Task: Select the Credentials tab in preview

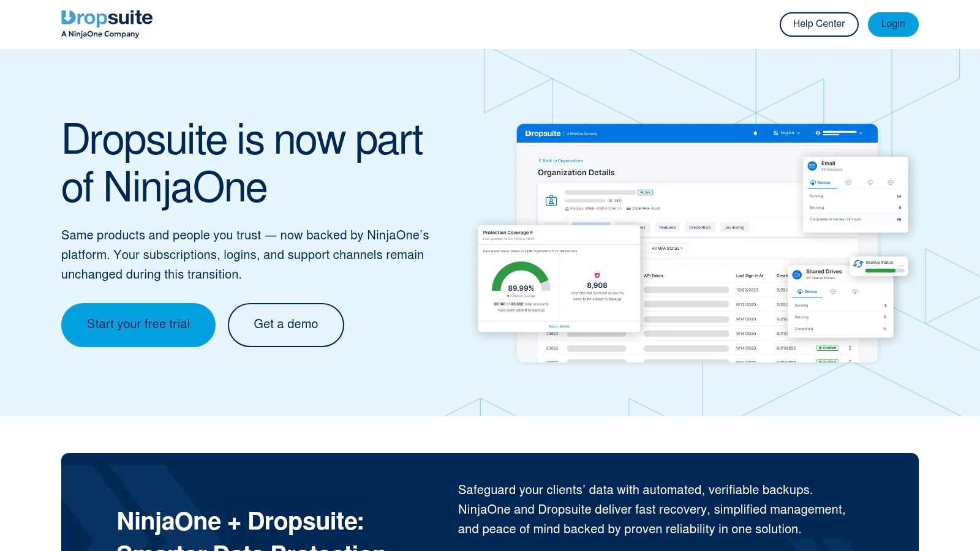Action: (700, 227)
